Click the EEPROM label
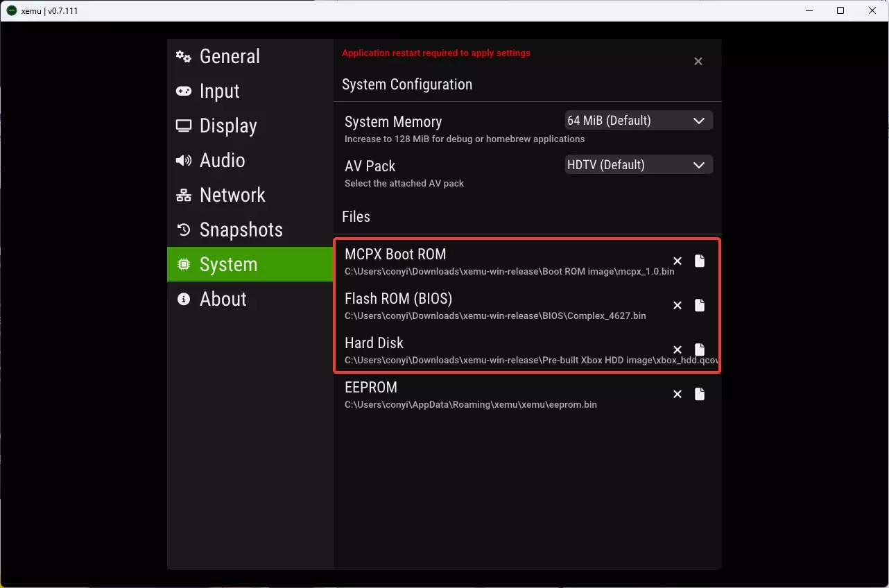Image resolution: width=889 pixels, height=588 pixels. (x=371, y=388)
